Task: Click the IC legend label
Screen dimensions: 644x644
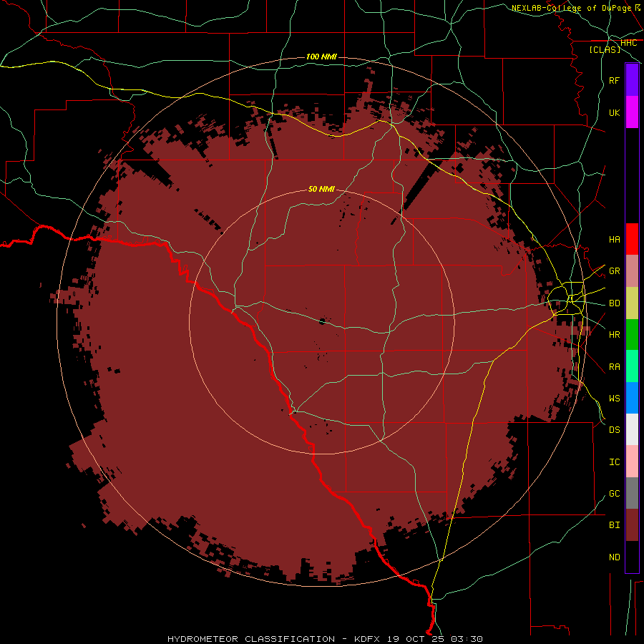Action: [x=614, y=462]
